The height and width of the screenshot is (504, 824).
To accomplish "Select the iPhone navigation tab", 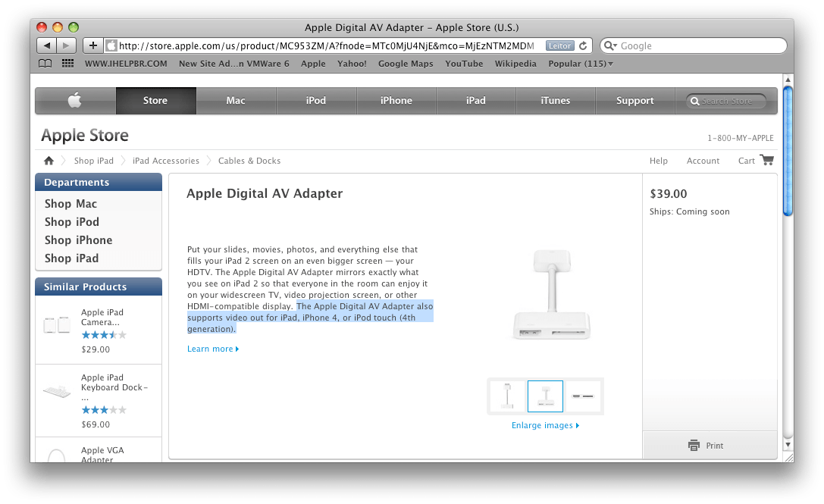I will point(396,100).
